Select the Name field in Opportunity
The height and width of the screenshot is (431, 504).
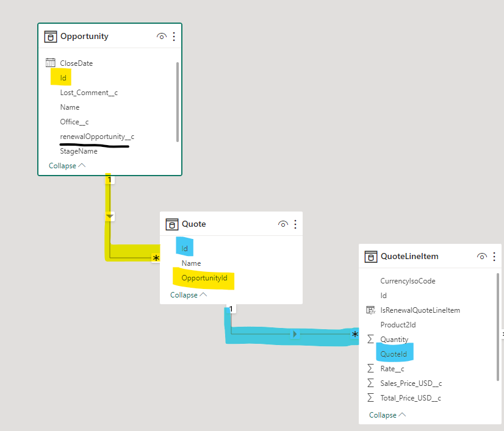pos(70,107)
